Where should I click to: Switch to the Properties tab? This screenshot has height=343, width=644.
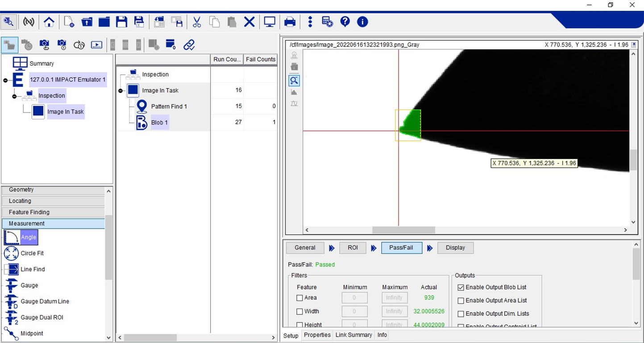(317, 335)
